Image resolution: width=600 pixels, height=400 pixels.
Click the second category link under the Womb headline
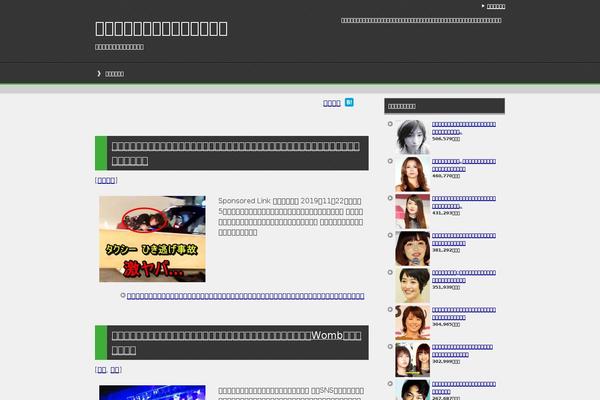pyautogui.click(x=115, y=370)
